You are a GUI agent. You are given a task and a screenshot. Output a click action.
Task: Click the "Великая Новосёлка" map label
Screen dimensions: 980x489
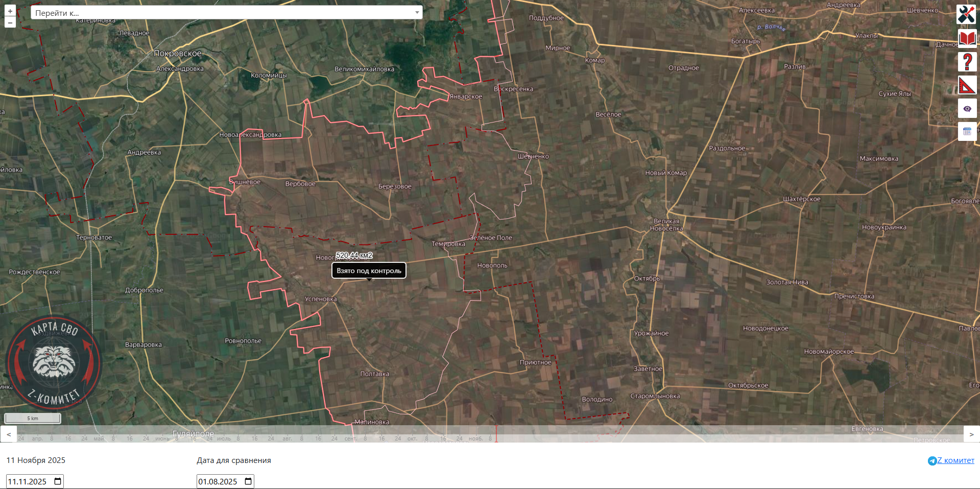(x=666, y=225)
